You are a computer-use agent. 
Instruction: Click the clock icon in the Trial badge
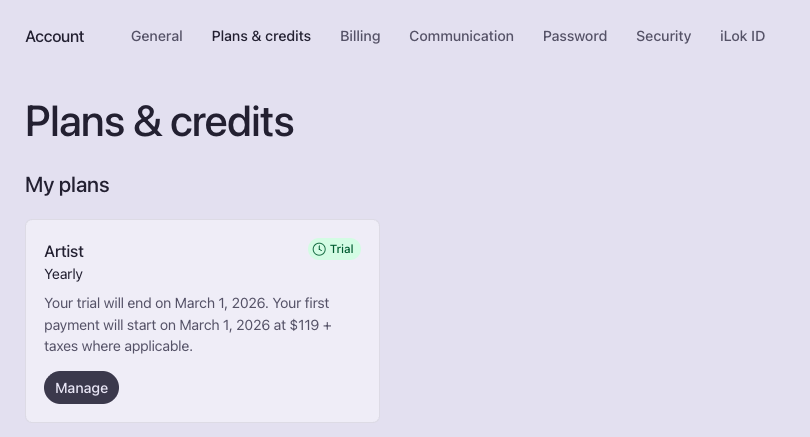(319, 249)
